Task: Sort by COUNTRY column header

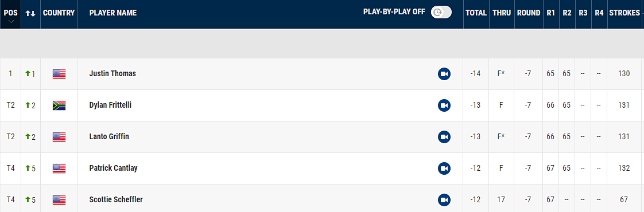Action: 59,13
